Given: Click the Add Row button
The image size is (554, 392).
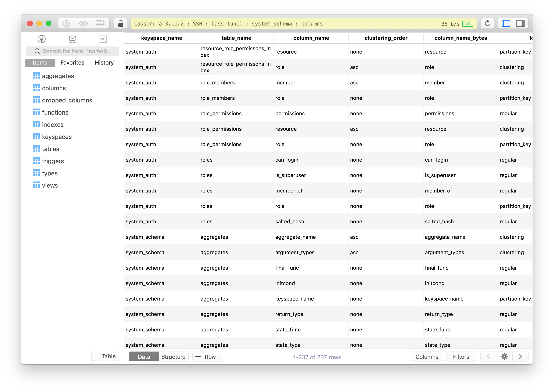Looking at the screenshot, I should [x=206, y=356].
